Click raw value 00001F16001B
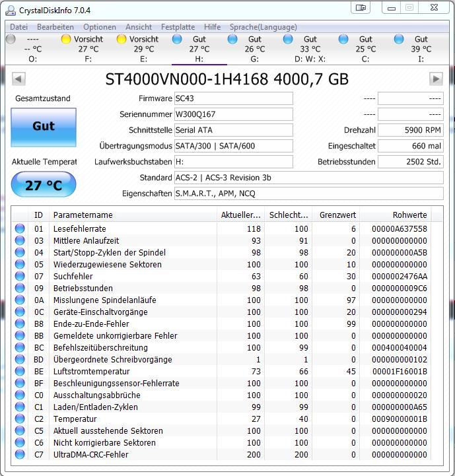 coord(400,371)
